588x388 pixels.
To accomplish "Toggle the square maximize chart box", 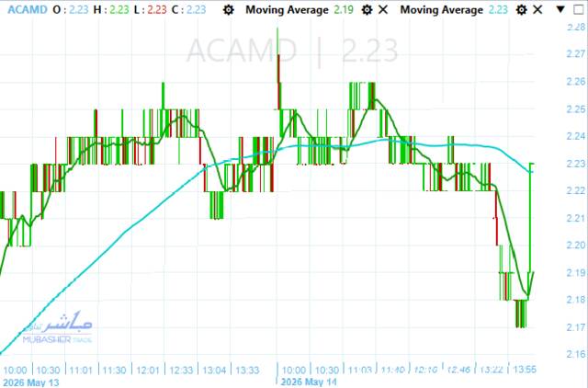I will pos(579,10).
